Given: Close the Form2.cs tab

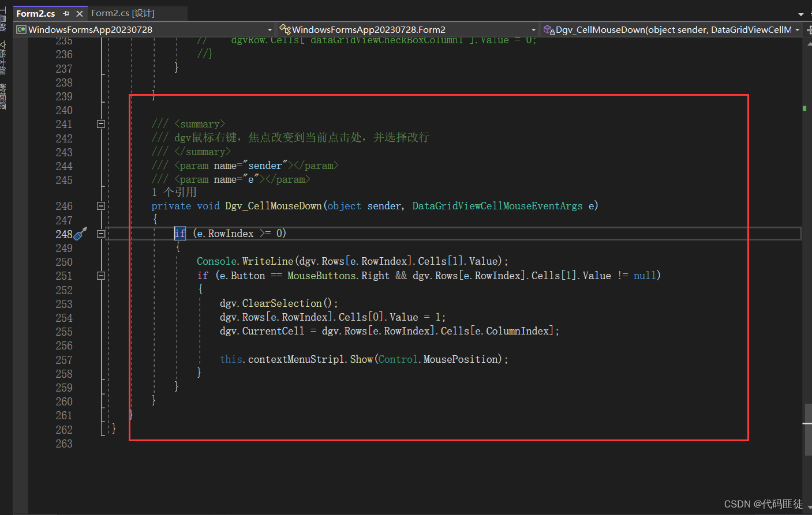Looking at the screenshot, I should (x=80, y=13).
